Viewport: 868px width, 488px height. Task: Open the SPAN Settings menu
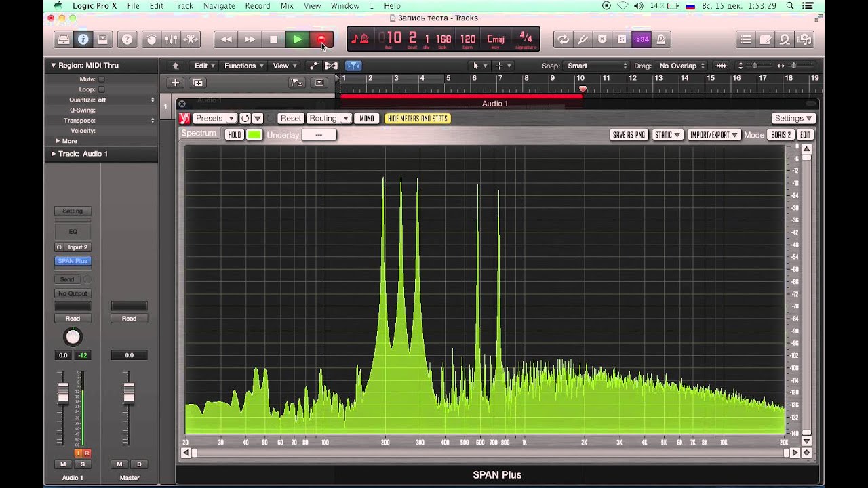(793, 119)
